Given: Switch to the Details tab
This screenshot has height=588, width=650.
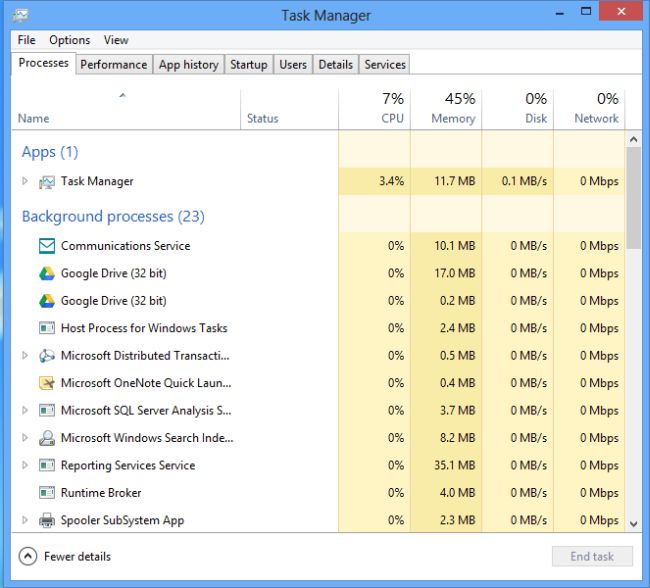Looking at the screenshot, I should pyautogui.click(x=336, y=65).
